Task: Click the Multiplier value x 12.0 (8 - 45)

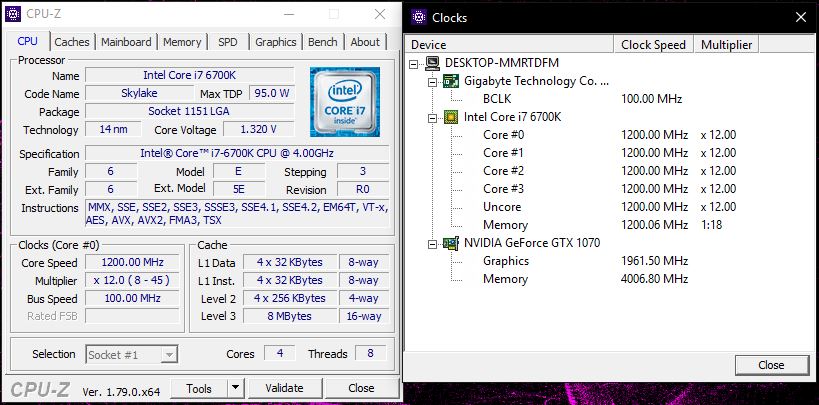Action: (133, 281)
